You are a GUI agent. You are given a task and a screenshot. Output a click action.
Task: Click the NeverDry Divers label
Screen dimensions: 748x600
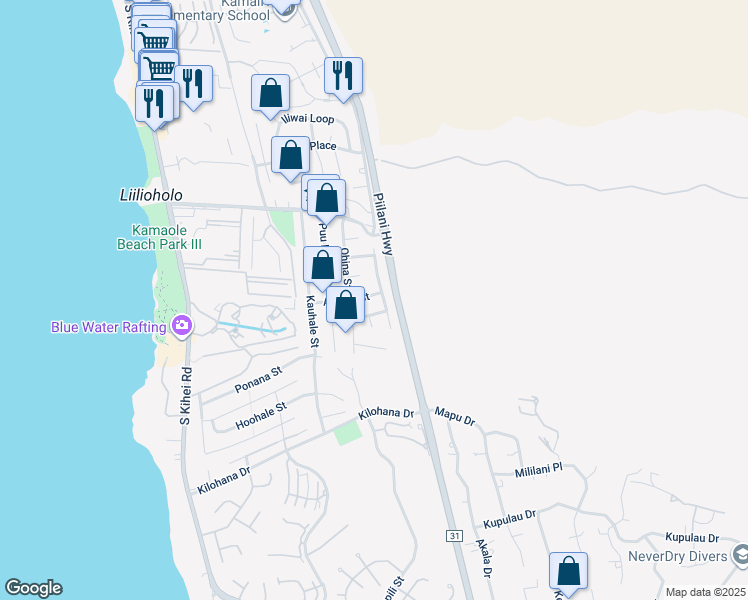click(x=678, y=556)
